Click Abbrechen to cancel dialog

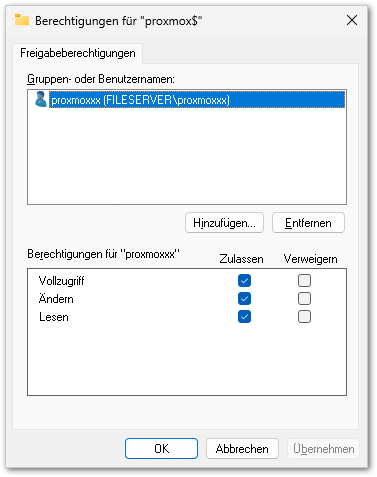click(242, 449)
